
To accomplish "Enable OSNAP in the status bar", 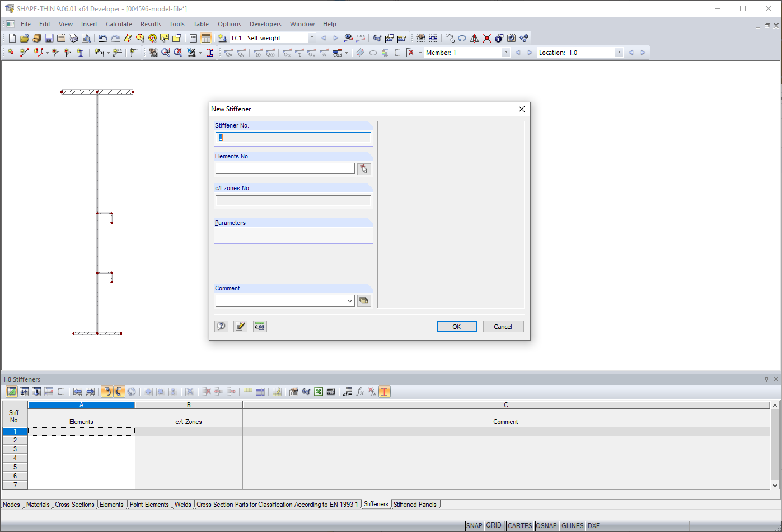I will coord(547,525).
